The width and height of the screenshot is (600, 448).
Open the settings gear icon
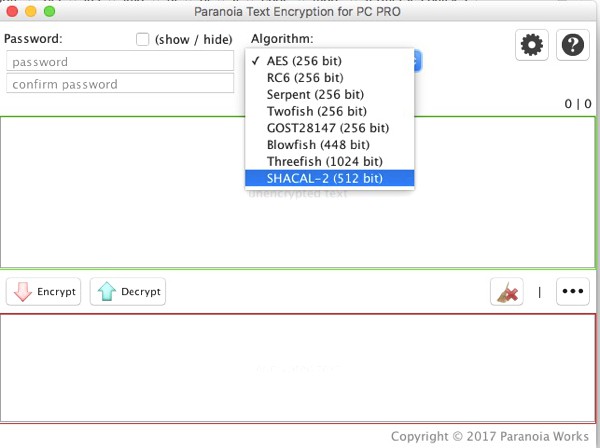[x=531, y=45]
